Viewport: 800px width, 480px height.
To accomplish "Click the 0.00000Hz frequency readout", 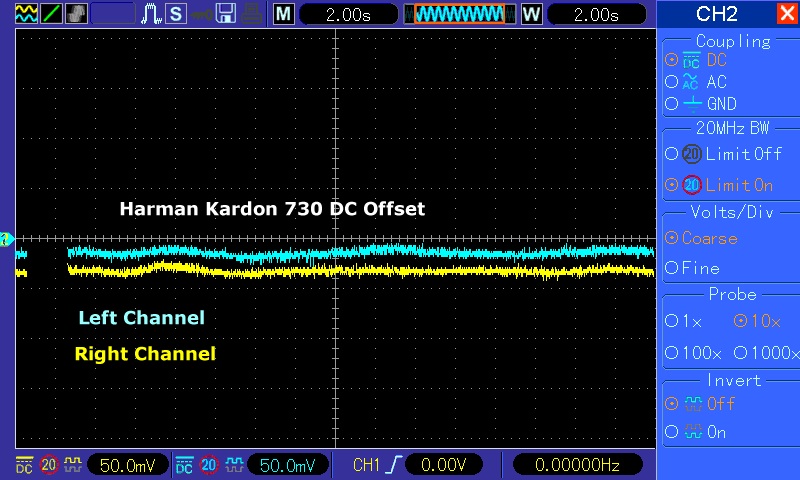I will point(577,465).
